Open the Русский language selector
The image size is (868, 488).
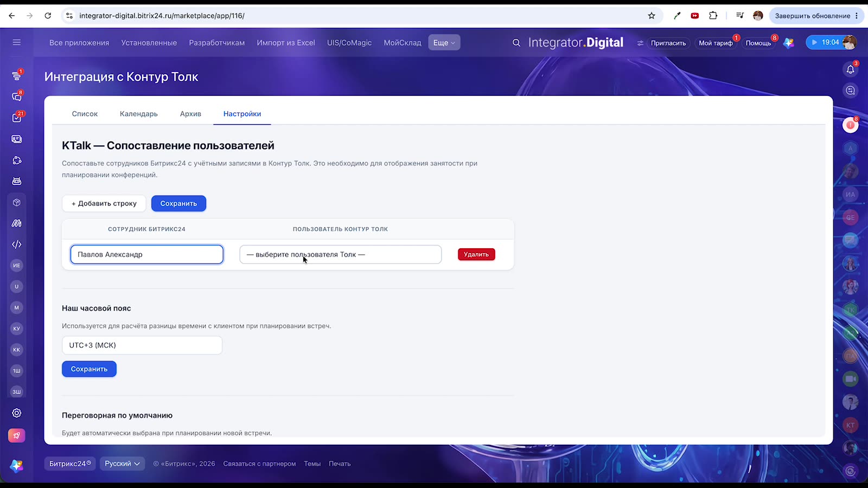[x=122, y=464]
